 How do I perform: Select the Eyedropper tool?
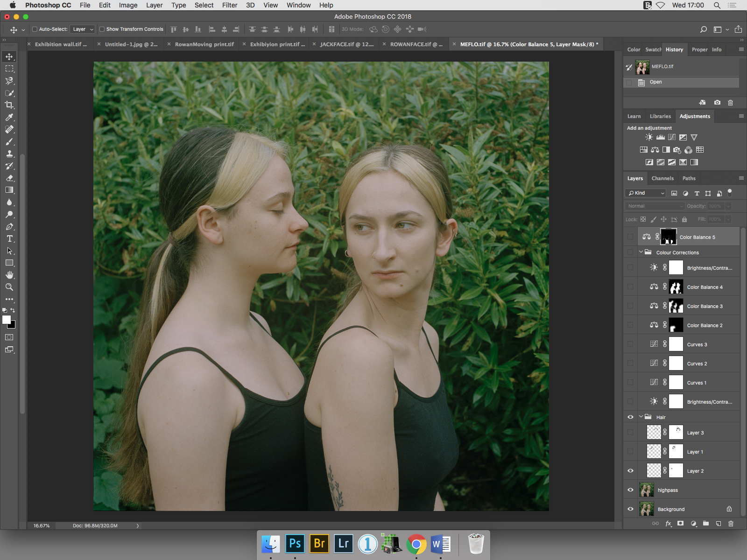click(9, 117)
